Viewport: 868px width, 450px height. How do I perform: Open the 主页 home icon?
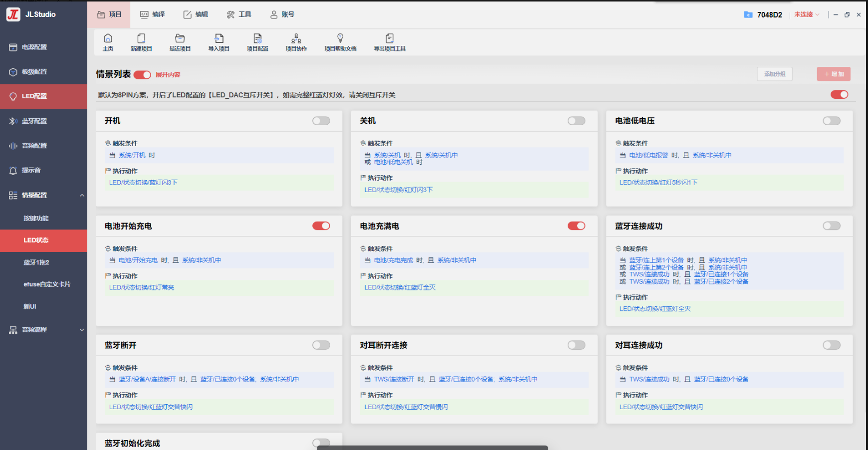[x=108, y=38]
